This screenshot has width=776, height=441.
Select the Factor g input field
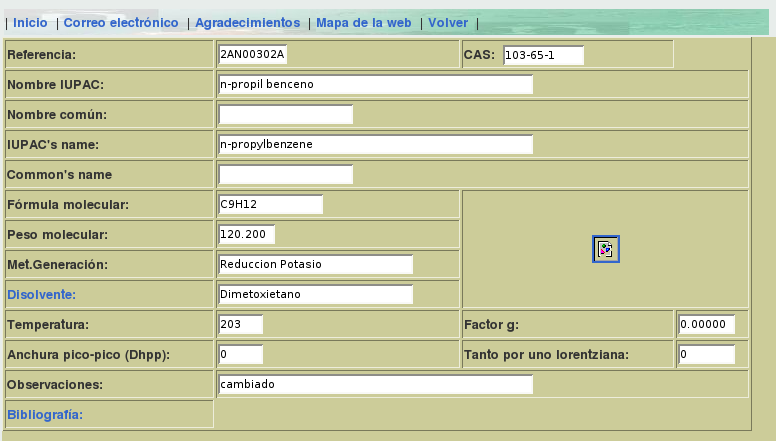pyautogui.click(x=706, y=324)
